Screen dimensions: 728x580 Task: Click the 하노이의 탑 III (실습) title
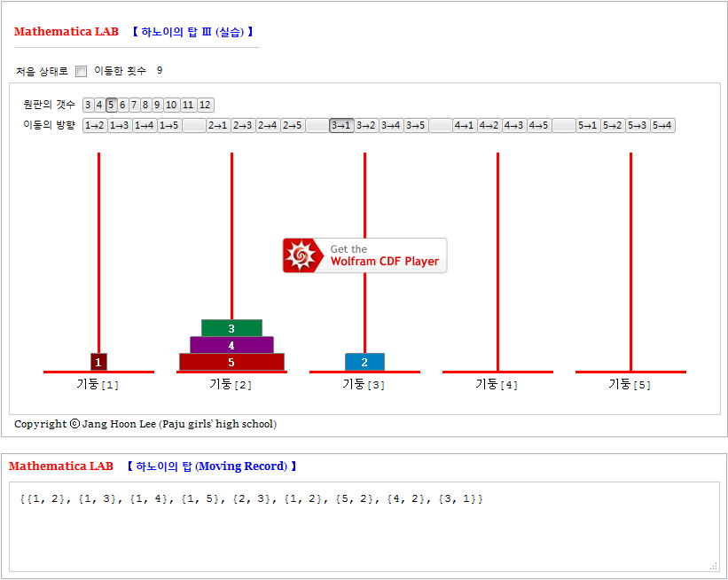pos(192,32)
